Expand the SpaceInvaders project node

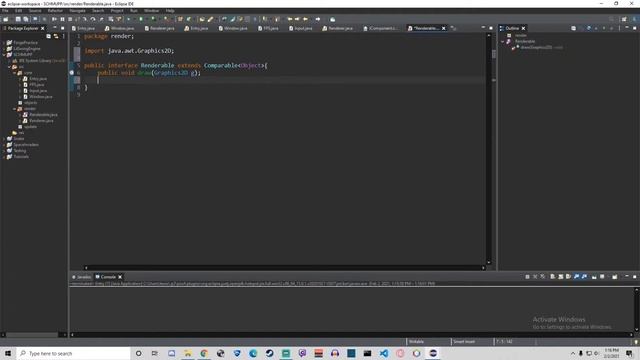[x=4, y=144]
